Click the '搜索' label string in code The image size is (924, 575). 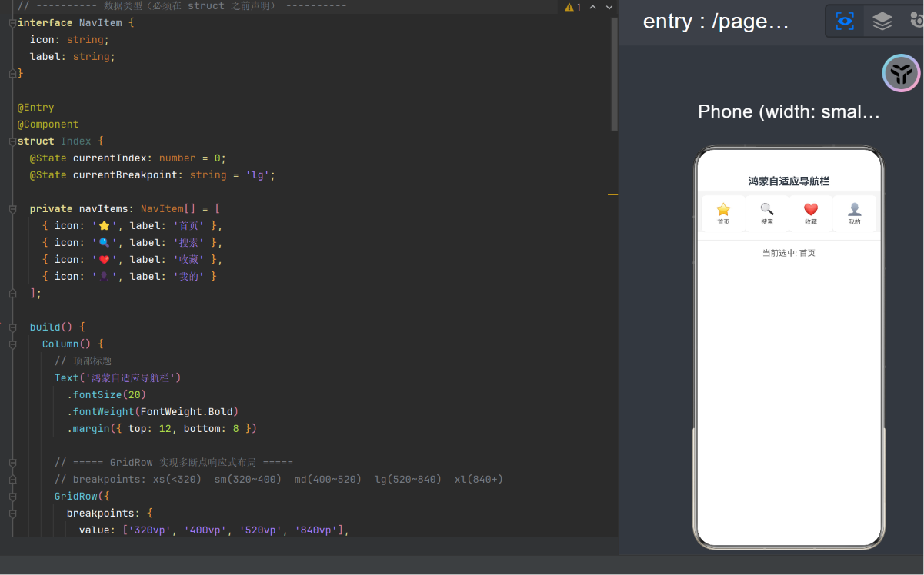pyautogui.click(x=188, y=243)
